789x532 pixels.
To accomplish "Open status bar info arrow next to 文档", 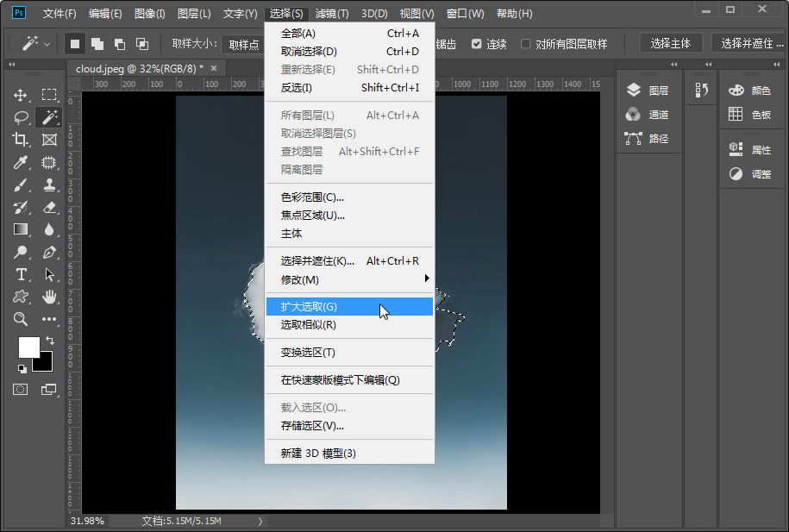I will pyautogui.click(x=260, y=522).
